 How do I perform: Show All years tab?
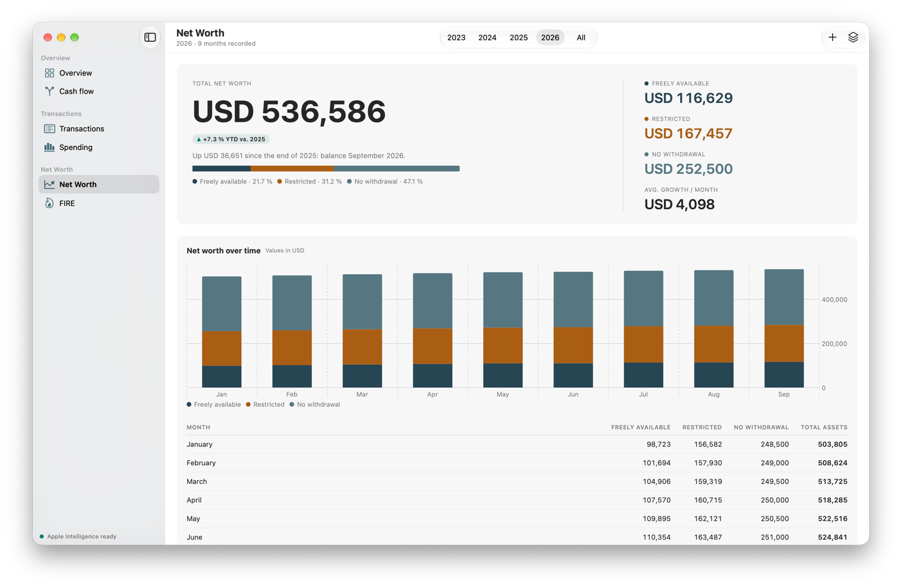click(581, 38)
